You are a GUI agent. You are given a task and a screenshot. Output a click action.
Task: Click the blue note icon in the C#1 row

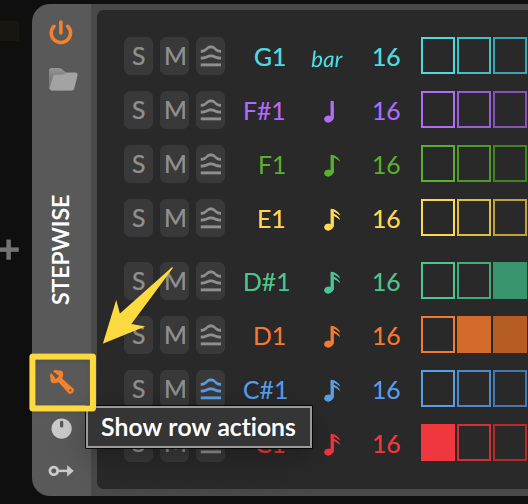click(332, 391)
